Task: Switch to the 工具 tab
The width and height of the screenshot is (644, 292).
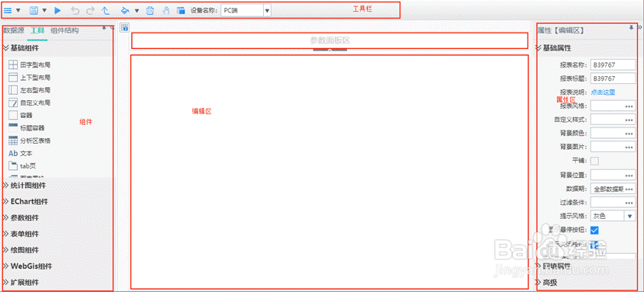Action: point(37,30)
